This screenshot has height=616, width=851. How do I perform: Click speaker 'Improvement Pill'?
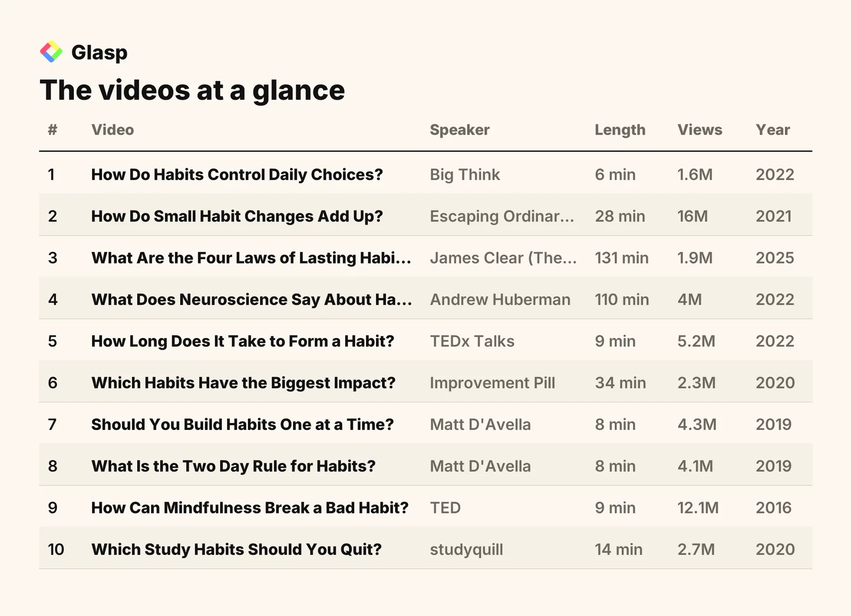pos(493,383)
